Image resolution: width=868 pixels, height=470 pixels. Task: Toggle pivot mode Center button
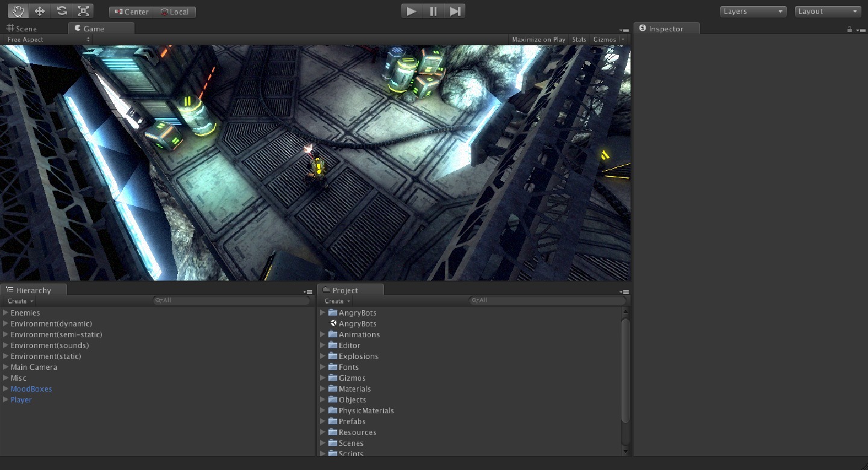click(131, 11)
